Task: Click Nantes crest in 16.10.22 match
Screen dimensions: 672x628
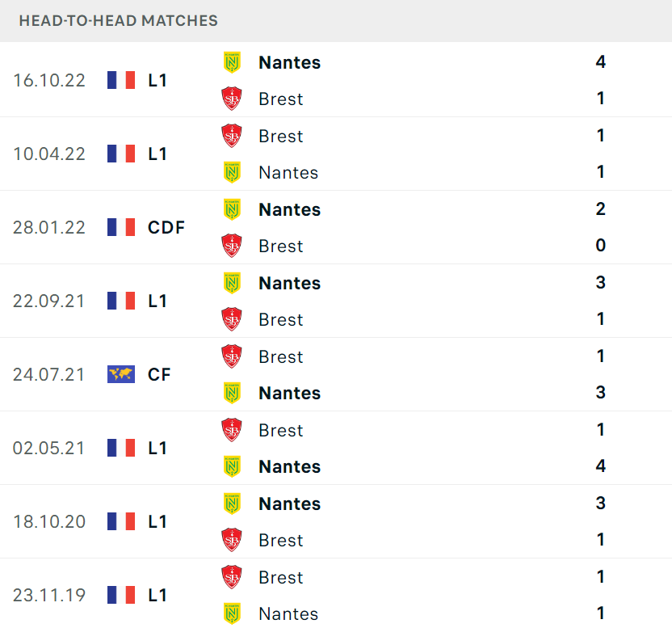Action: coord(232,62)
